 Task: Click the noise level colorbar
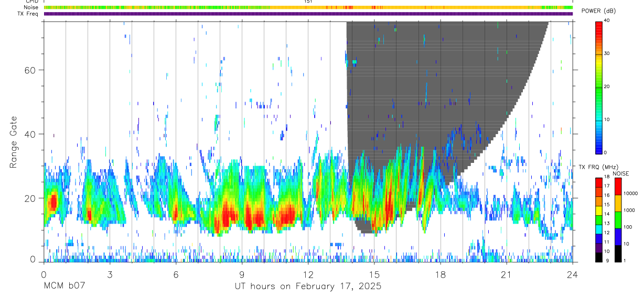tap(618, 220)
